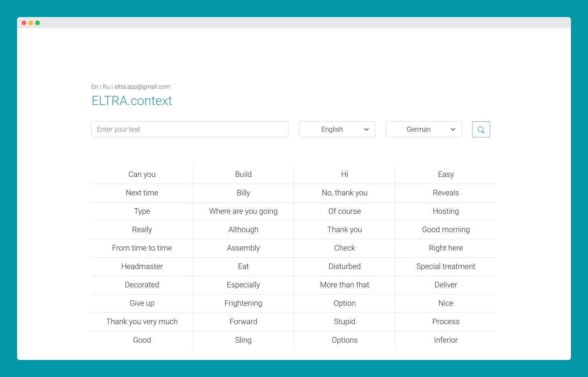Select the word 'Frightening'
The width and height of the screenshot is (588, 377).
click(x=243, y=303)
